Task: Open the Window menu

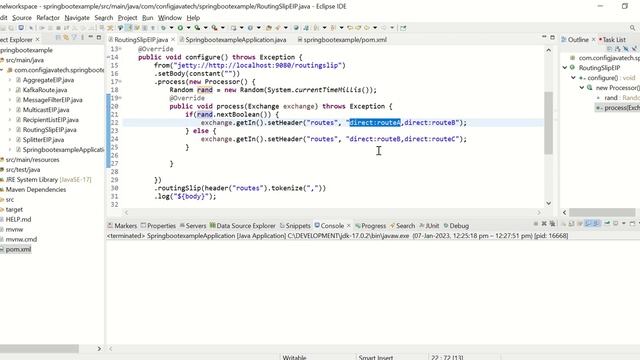Action: 170,18
